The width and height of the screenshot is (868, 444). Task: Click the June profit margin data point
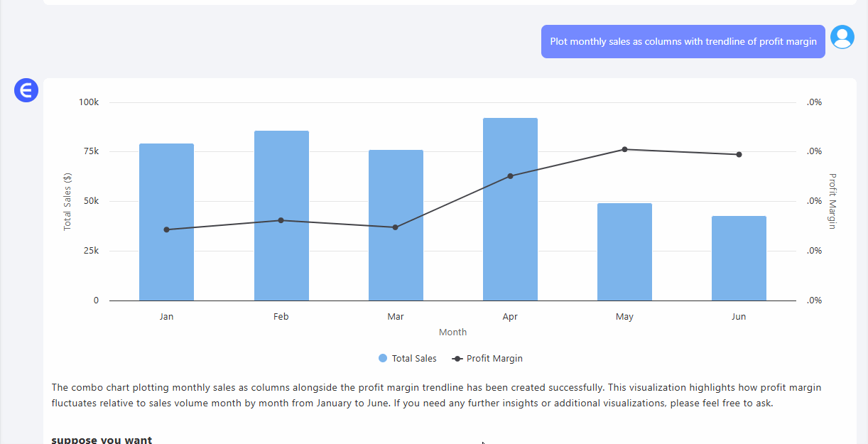(739, 154)
